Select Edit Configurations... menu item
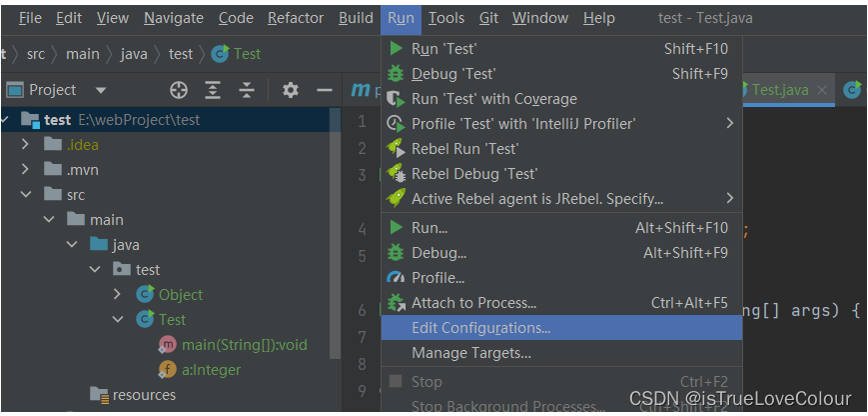Screen dimensions: 868x416 [x=561, y=328]
